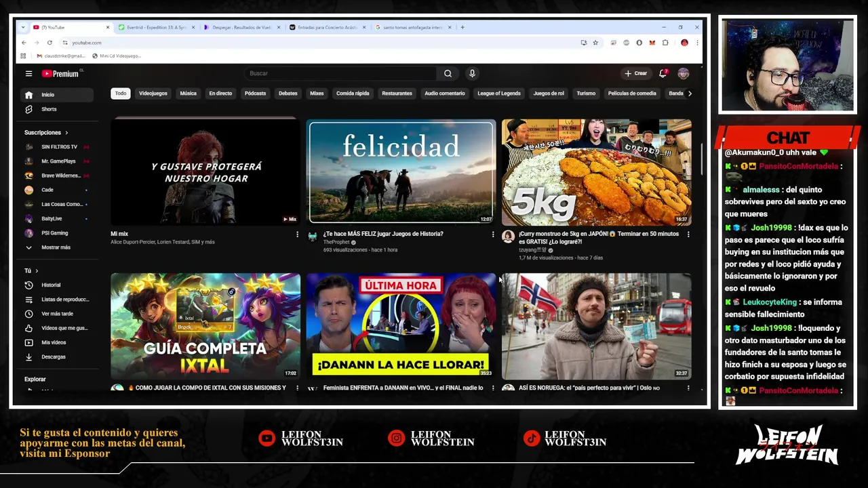
Task: Open options for Juegos de Historia video
Action: 493,235
